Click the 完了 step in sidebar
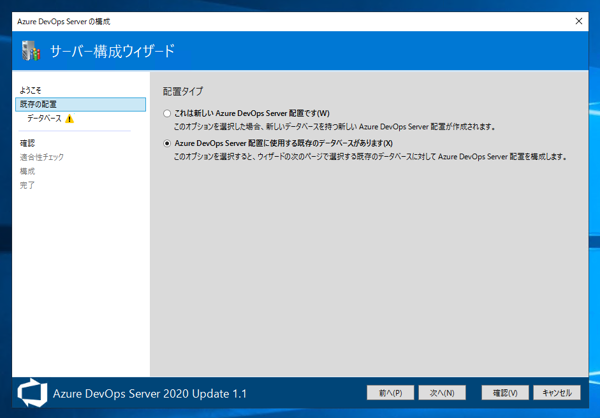The image size is (600, 418). click(x=27, y=185)
